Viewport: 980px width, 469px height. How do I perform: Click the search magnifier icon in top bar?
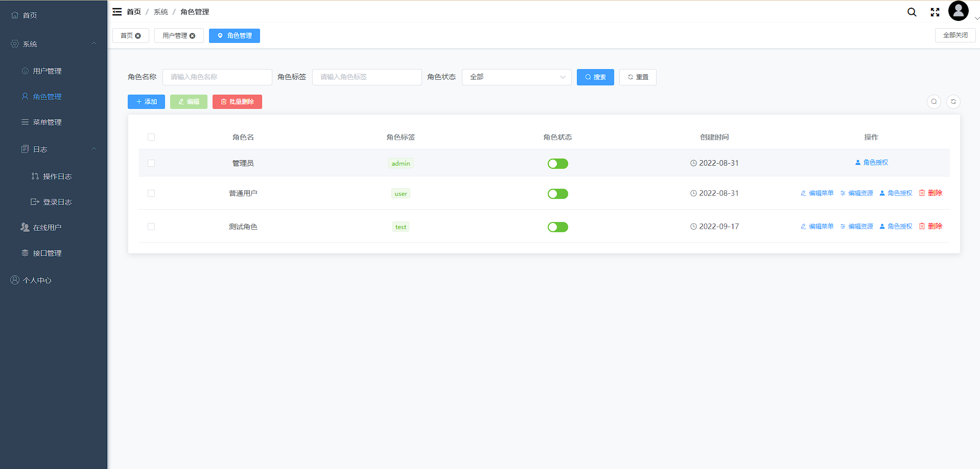(912, 11)
